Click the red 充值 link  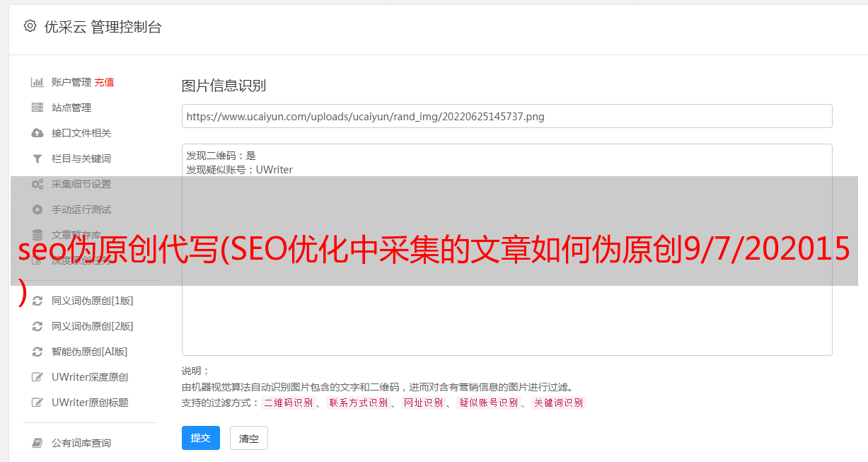click(x=104, y=82)
